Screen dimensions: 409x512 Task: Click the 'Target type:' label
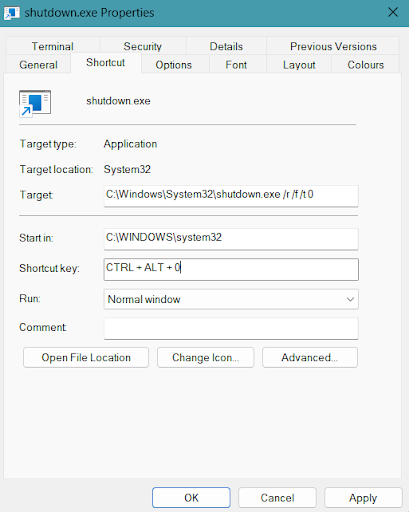[x=48, y=144]
